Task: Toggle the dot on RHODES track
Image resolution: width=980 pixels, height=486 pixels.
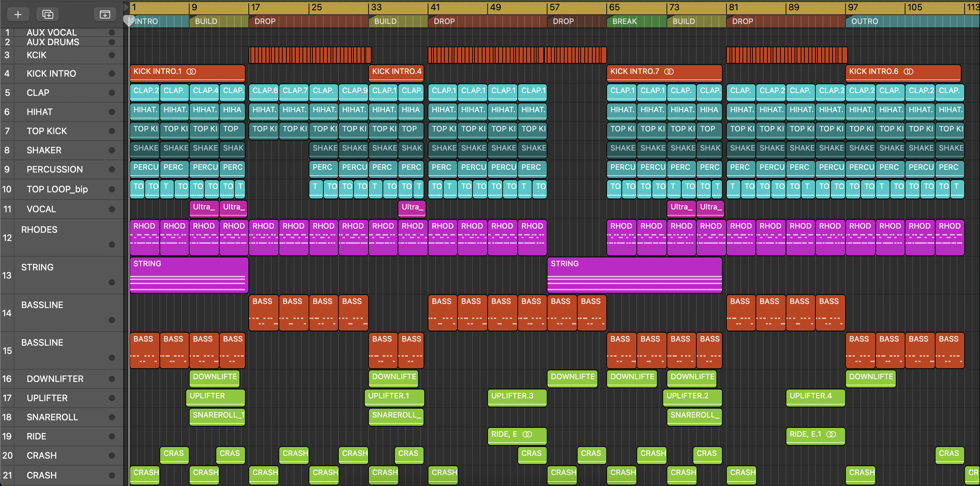Action: (x=112, y=245)
